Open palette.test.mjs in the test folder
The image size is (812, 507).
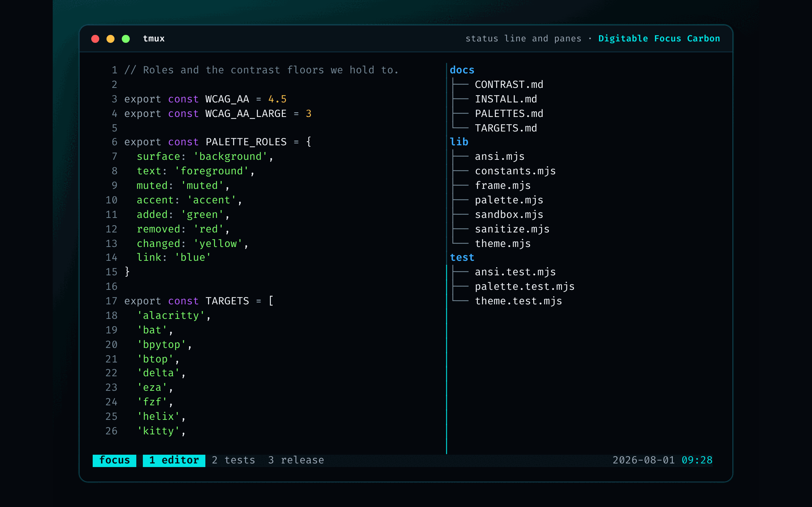(524, 287)
